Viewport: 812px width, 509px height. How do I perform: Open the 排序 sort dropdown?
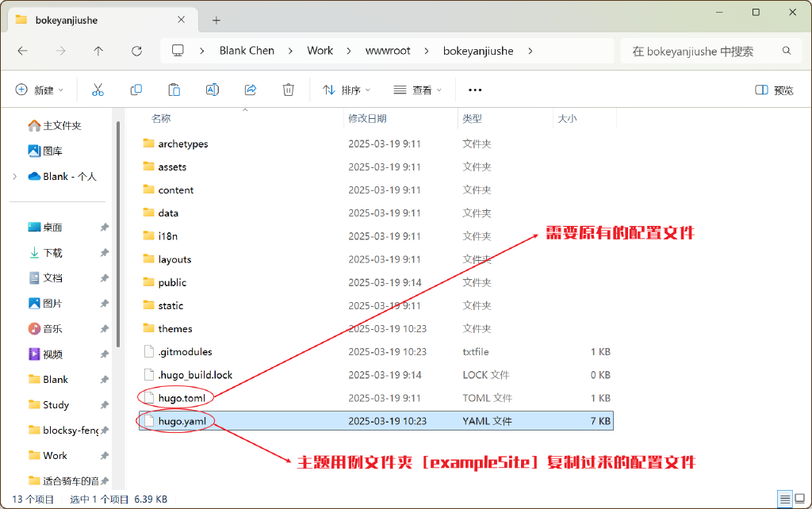click(346, 90)
